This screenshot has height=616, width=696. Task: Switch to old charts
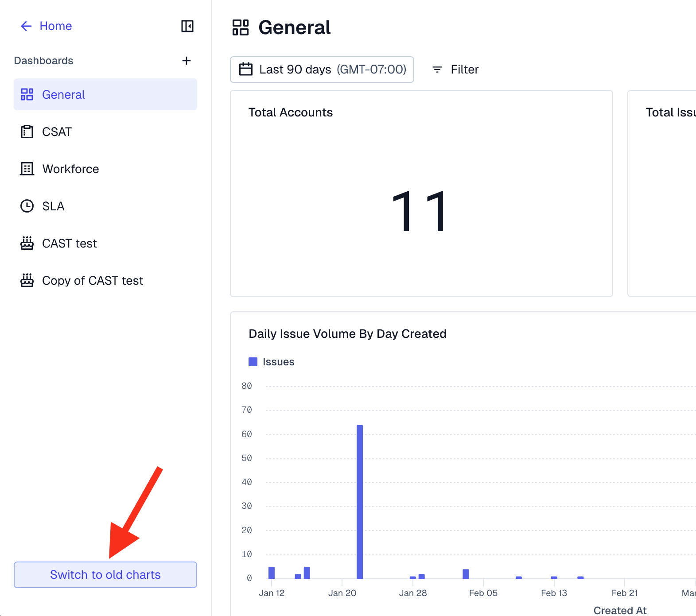pos(105,575)
